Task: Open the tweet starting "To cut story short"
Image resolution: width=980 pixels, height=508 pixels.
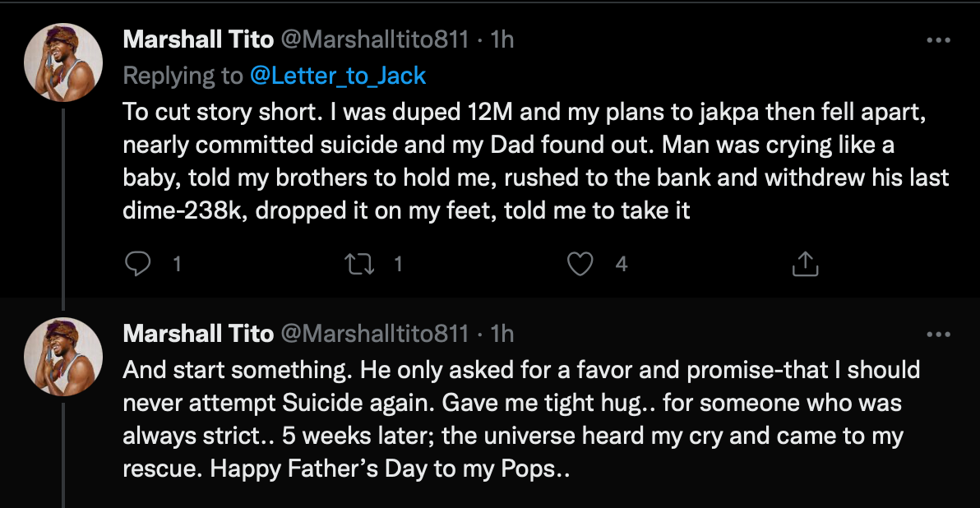Action: click(535, 161)
